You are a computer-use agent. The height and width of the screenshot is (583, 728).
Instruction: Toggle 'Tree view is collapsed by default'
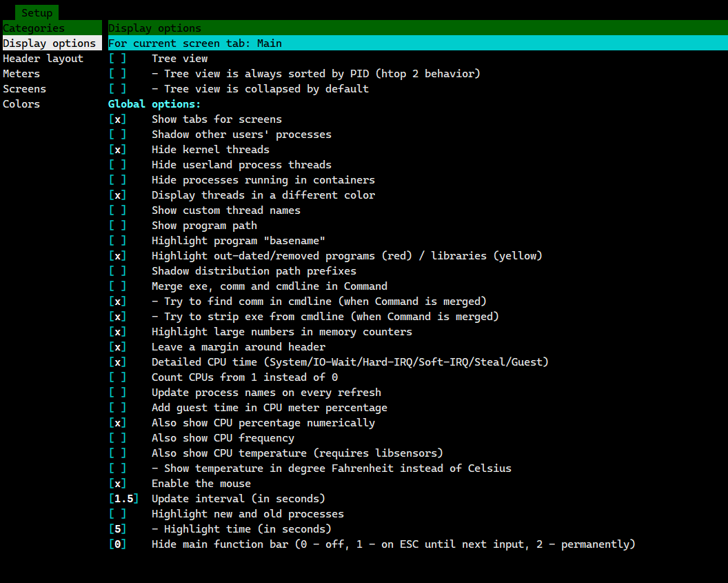117,89
